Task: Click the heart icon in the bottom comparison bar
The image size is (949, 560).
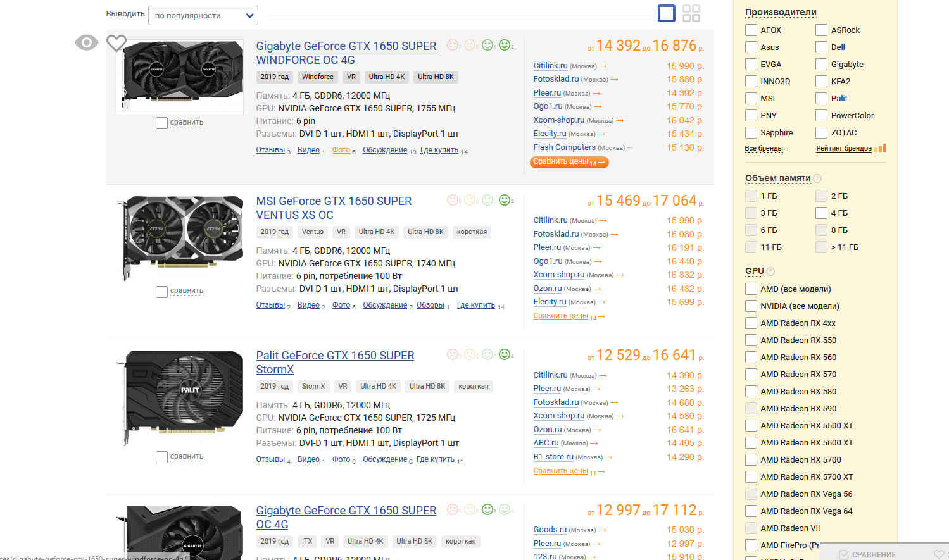Action: pyautogui.click(x=939, y=554)
